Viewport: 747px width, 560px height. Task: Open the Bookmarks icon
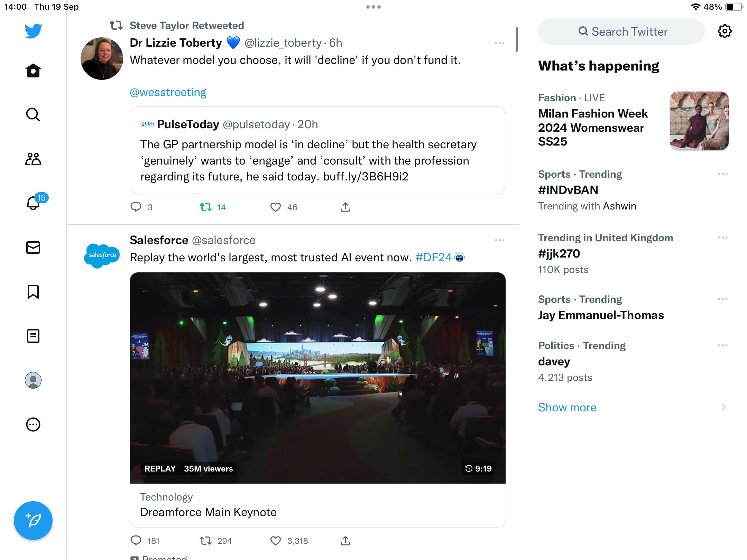point(33,292)
